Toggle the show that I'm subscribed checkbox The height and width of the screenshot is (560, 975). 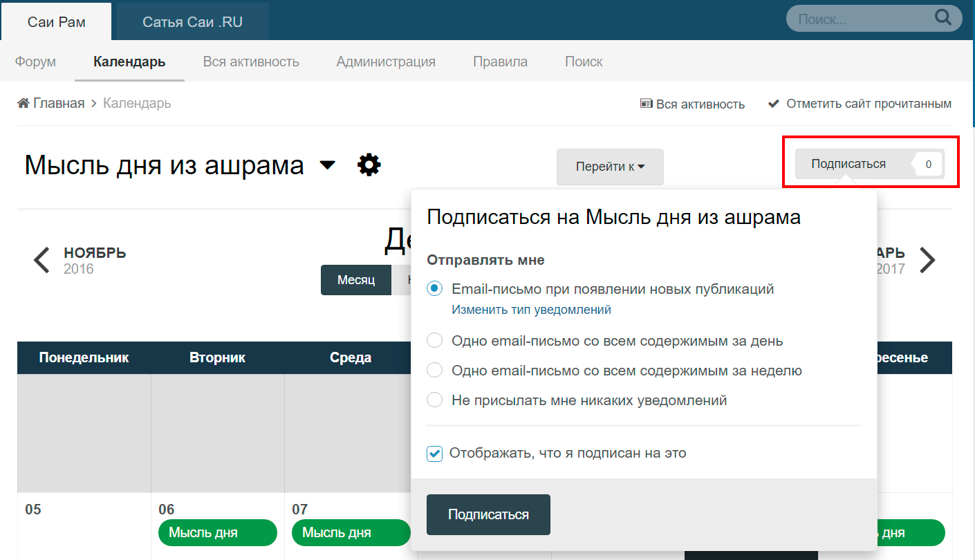[x=434, y=454]
